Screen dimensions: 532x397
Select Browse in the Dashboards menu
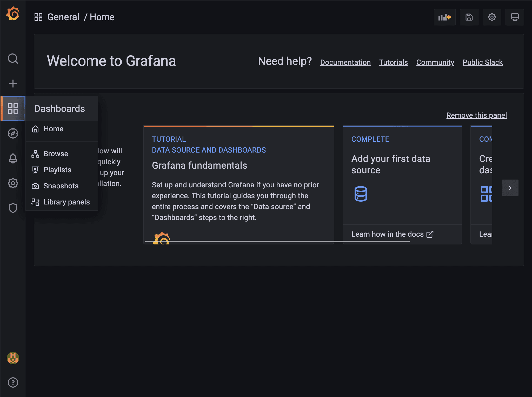tap(62, 154)
